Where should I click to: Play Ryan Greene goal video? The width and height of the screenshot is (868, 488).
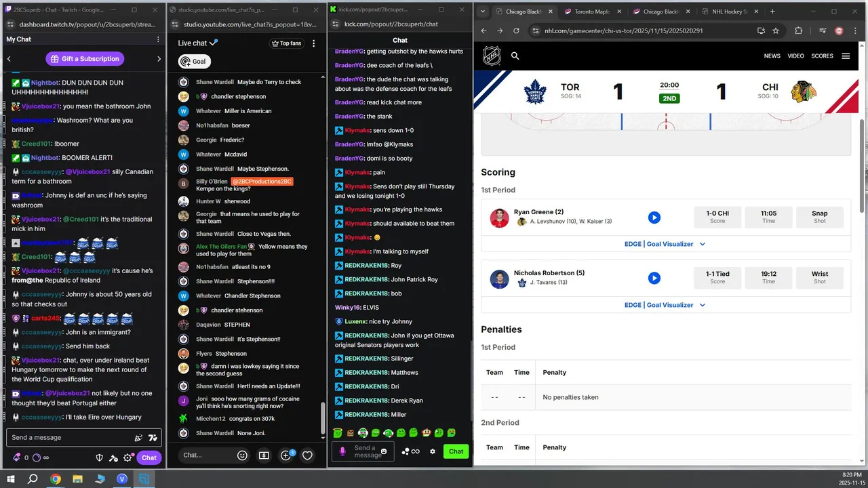click(654, 218)
